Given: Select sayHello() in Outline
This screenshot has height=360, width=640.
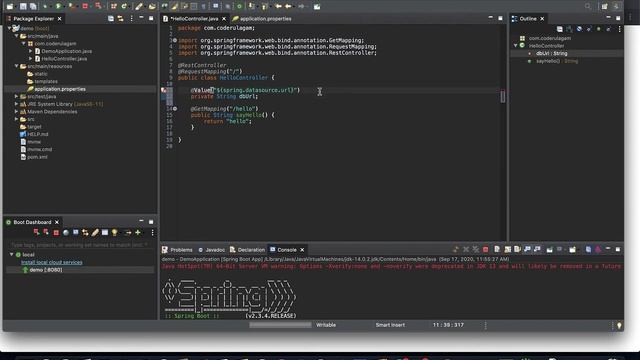Looking at the screenshot, I should 557,61.
